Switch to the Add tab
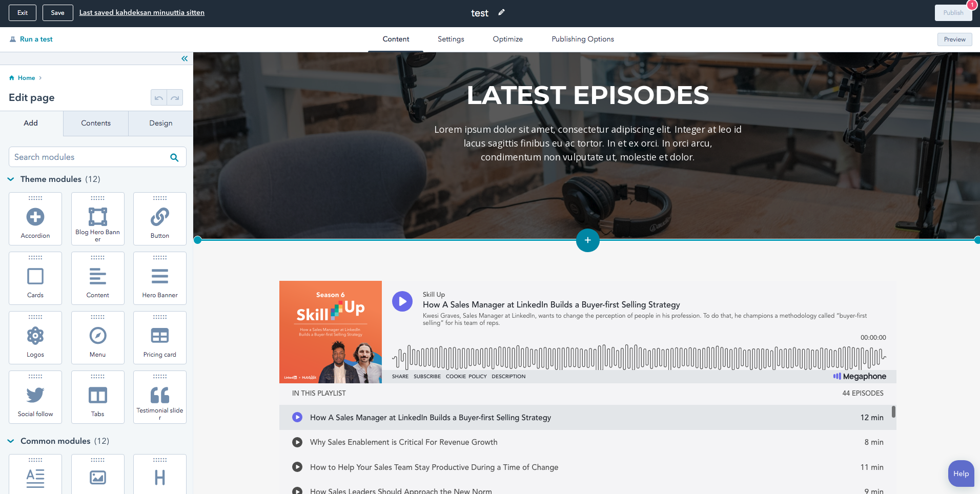Viewport: 980px width, 494px height. coord(31,123)
